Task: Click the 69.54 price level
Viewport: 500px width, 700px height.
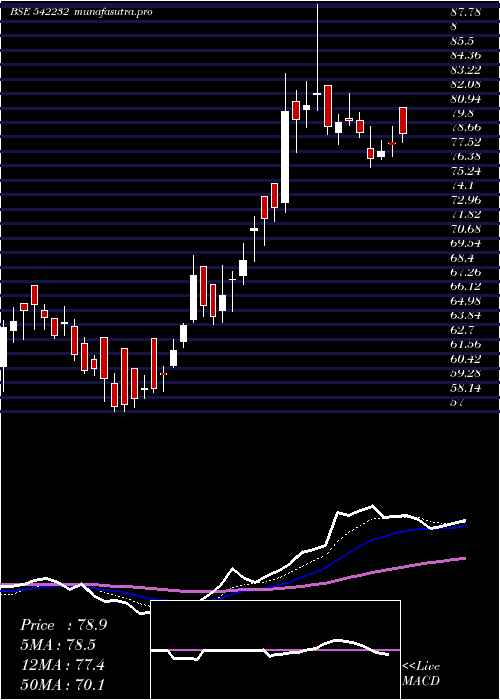Action: point(466,244)
